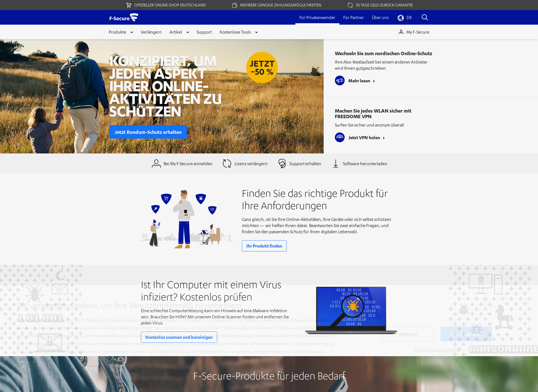Screen dimensions: 538x392
Task: Click the Finden Sie das richtige Produkt heading
Action: [315, 200]
